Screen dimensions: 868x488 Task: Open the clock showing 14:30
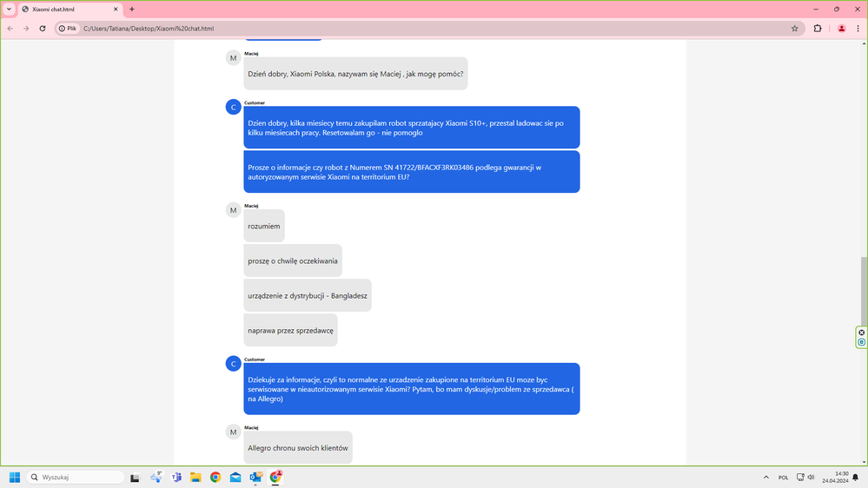pyautogui.click(x=835, y=477)
